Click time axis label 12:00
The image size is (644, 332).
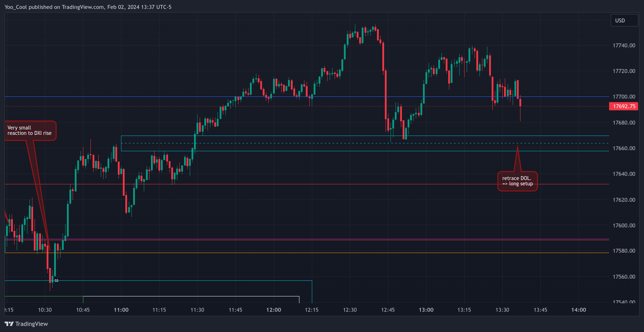click(x=273, y=310)
